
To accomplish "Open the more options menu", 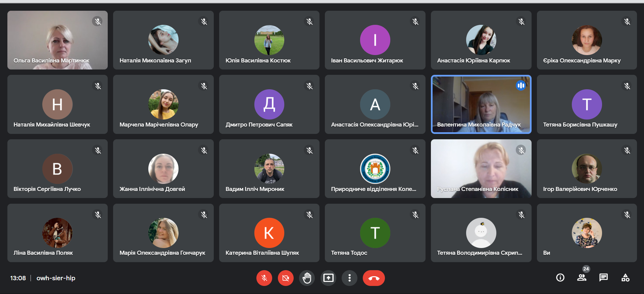I will click(x=349, y=278).
